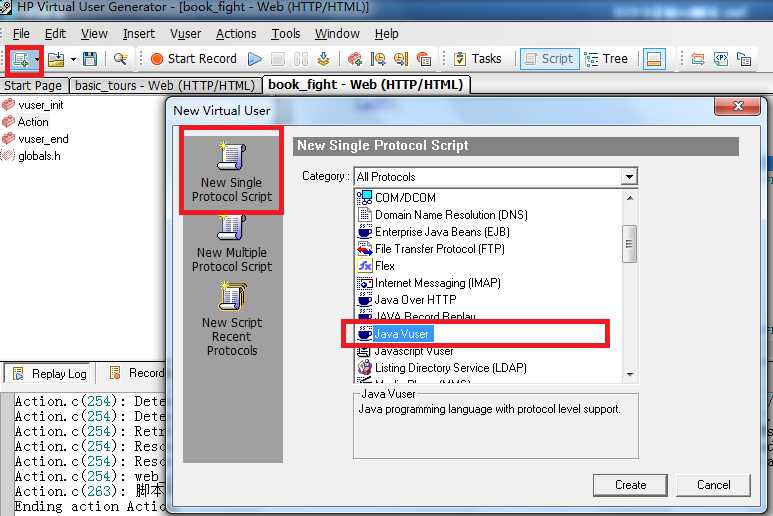Click the Stop square toolbar icon
The image size is (773, 516).
(x=278, y=59)
